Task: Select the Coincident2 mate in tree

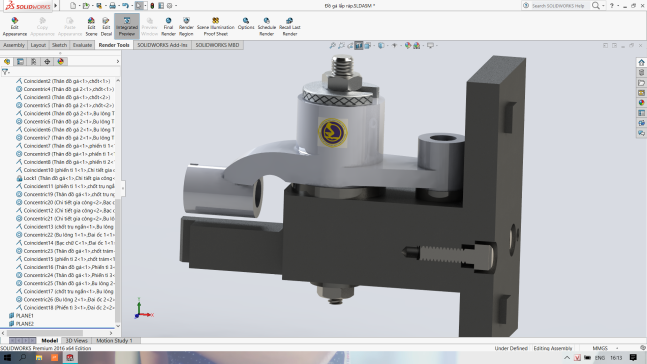Action: [63, 81]
